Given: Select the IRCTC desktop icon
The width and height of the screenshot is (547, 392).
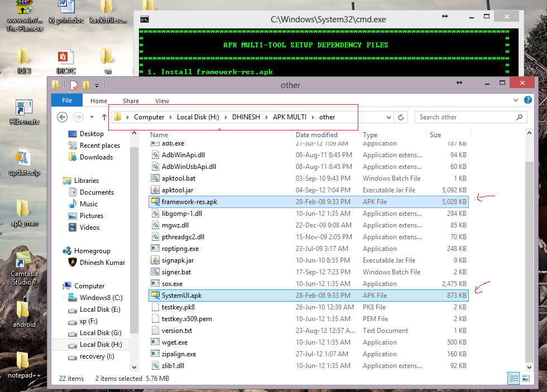Looking at the screenshot, I should 66,62.
